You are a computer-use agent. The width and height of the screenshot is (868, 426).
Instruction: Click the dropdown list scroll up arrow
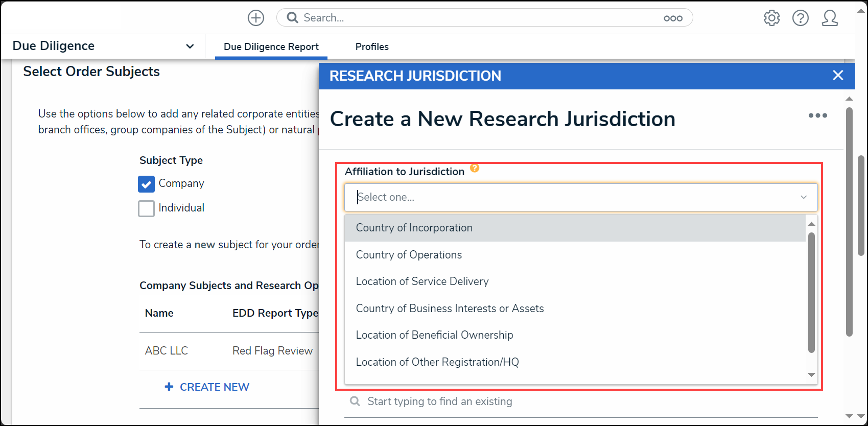(x=811, y=224)
